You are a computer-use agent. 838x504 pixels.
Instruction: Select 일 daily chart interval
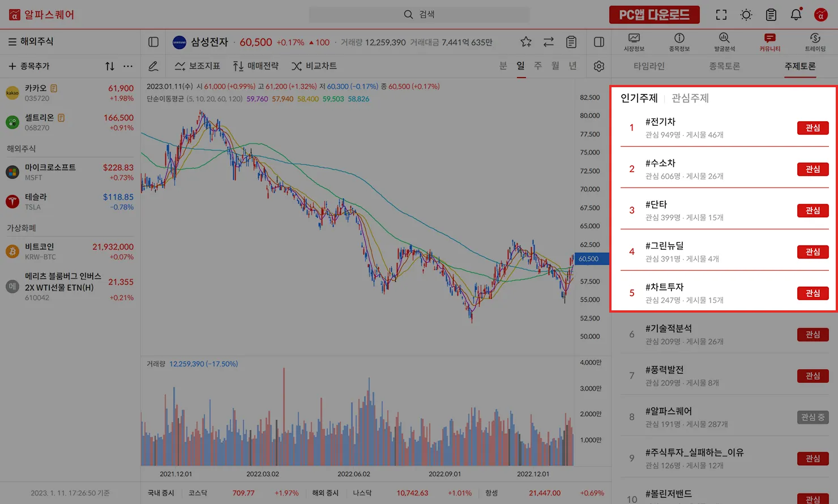click(521, 66)
